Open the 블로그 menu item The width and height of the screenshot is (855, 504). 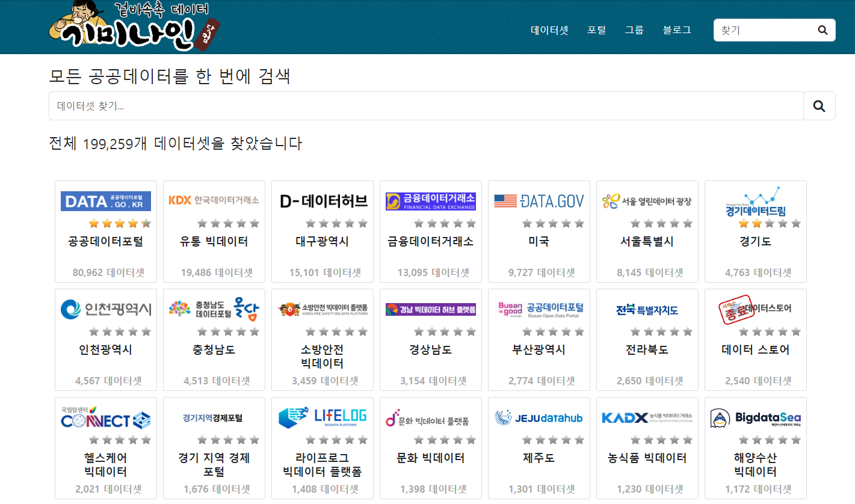point(677,30)
